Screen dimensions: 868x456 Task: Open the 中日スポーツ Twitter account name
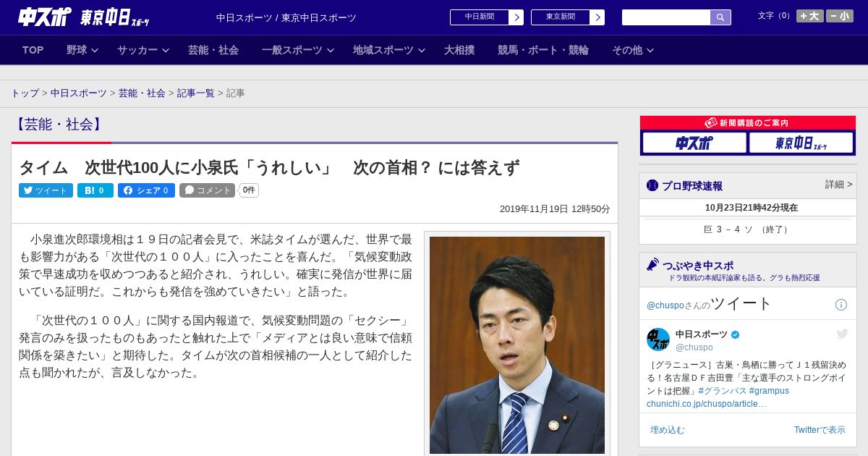[x=702, y=334]
